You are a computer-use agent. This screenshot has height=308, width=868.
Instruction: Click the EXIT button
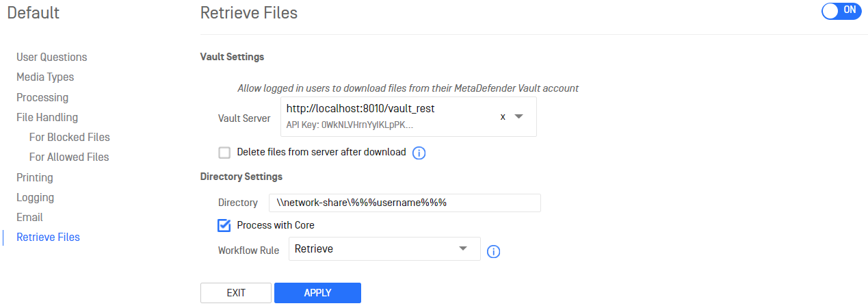coord(236,293)
